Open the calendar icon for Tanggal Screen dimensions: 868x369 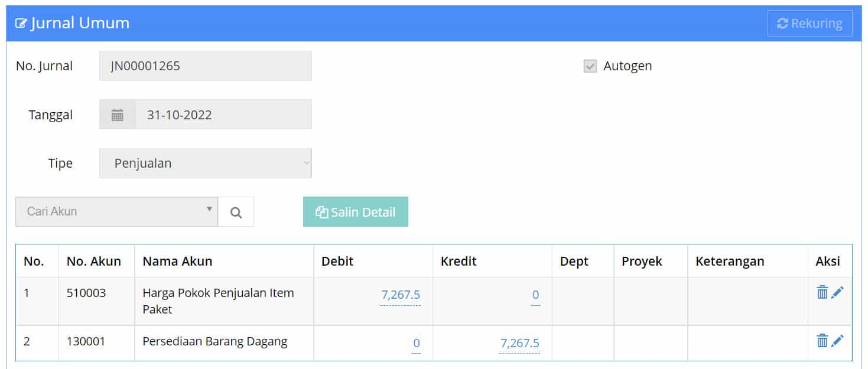[118, 115]
